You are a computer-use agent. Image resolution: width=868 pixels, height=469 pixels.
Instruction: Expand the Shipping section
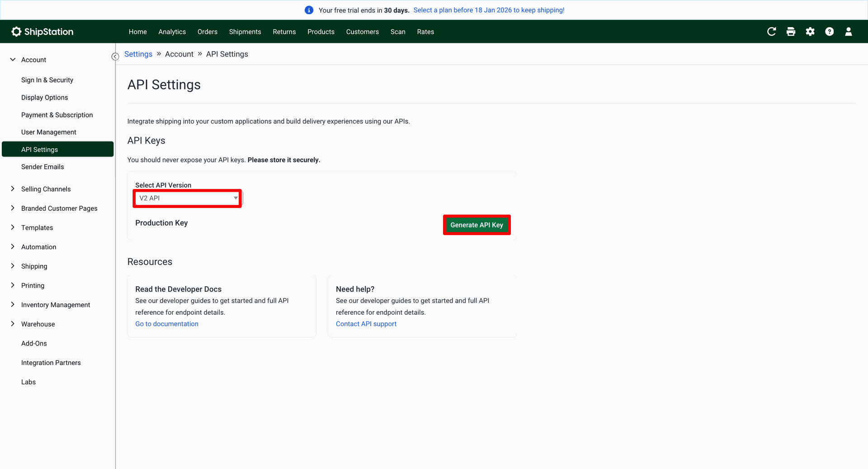tap(13, 266)
